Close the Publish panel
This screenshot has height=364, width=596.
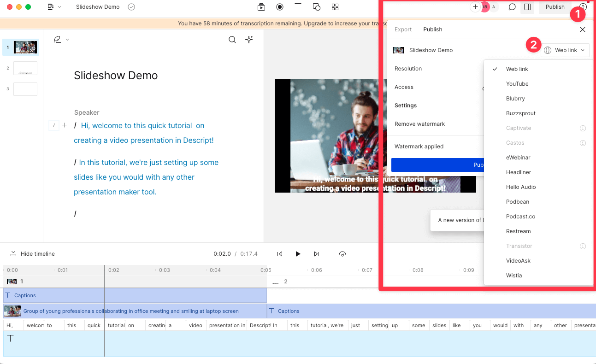[583, 29]
